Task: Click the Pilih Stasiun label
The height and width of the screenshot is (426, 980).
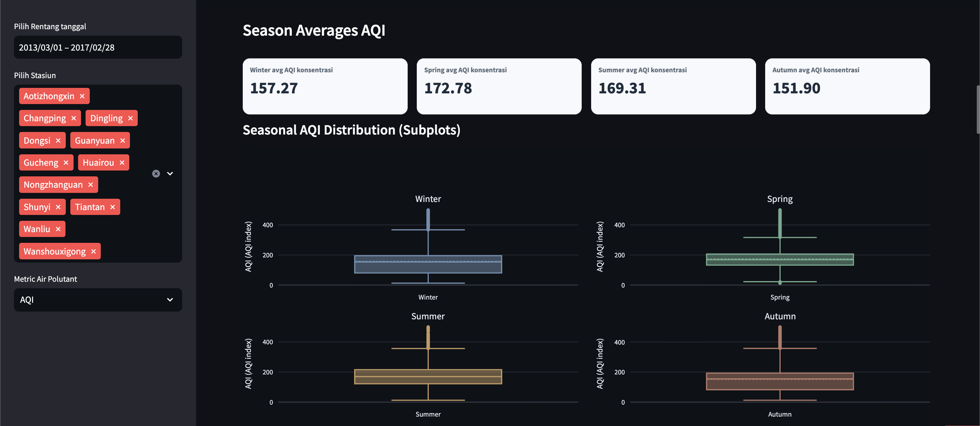Action: [35, 76]
